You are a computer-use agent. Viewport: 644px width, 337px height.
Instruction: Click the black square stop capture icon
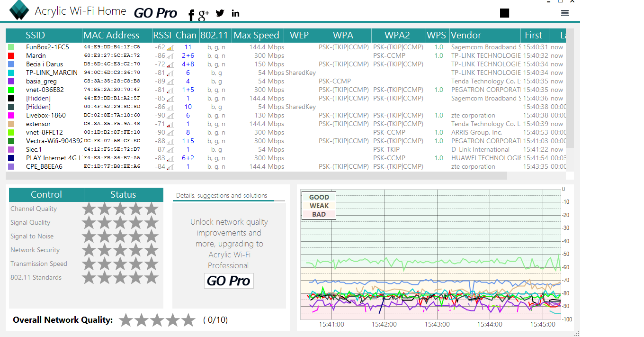504,13
